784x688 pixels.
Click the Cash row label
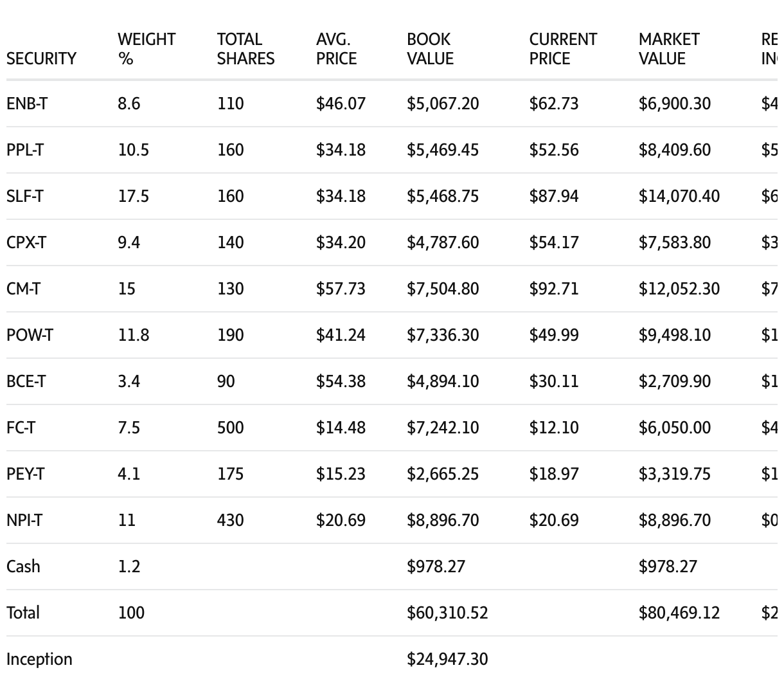coord(23,566)
